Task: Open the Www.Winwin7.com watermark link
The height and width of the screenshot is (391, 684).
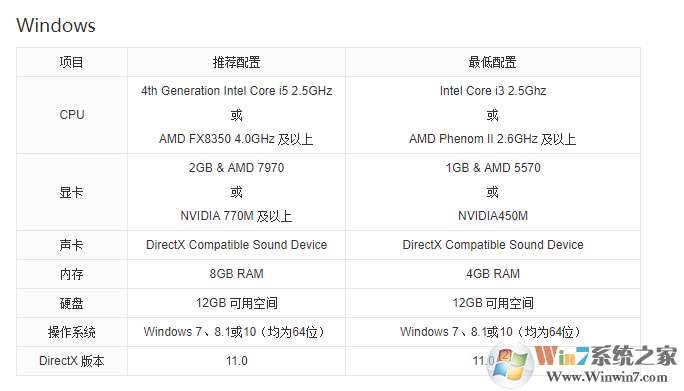Action: click(607, 377)
